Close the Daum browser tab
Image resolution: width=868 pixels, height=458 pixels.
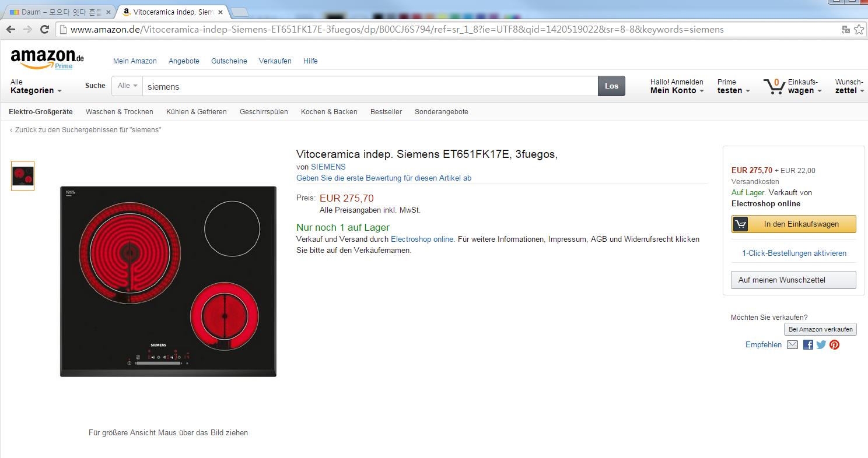coord(108,12)
